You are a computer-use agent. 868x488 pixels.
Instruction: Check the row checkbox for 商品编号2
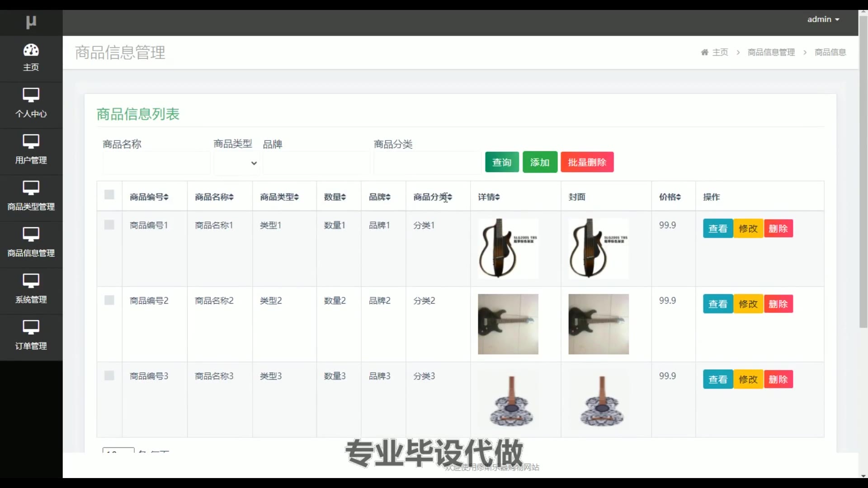tap(109, 300)
